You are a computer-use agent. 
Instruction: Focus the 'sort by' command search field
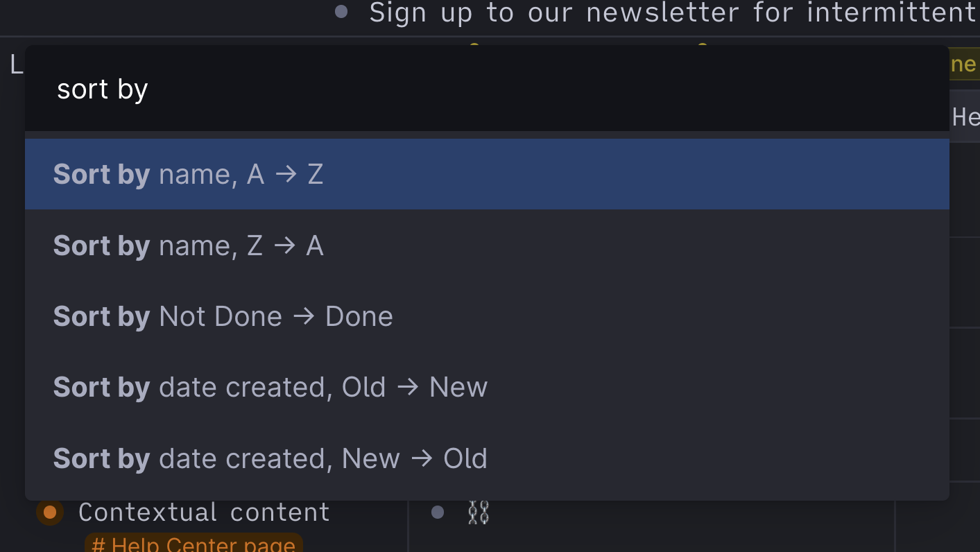pyautogui.click(x=487, y=89)
